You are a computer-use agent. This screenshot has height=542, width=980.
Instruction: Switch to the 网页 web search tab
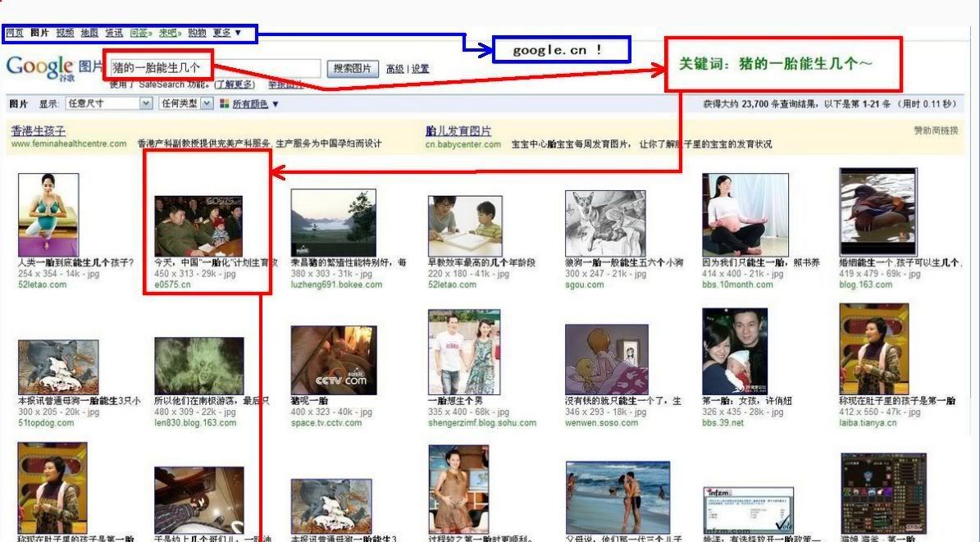point(15,34)
